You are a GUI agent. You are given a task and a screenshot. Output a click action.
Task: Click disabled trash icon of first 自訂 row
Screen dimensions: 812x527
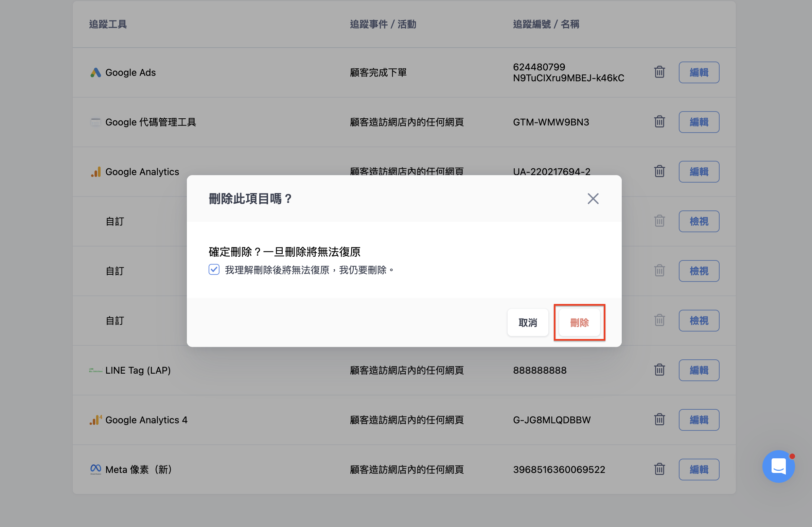tap(659, 221)
